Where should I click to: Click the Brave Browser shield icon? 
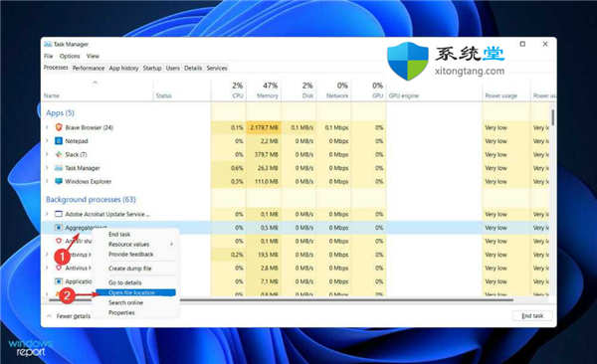pos(59,127)
